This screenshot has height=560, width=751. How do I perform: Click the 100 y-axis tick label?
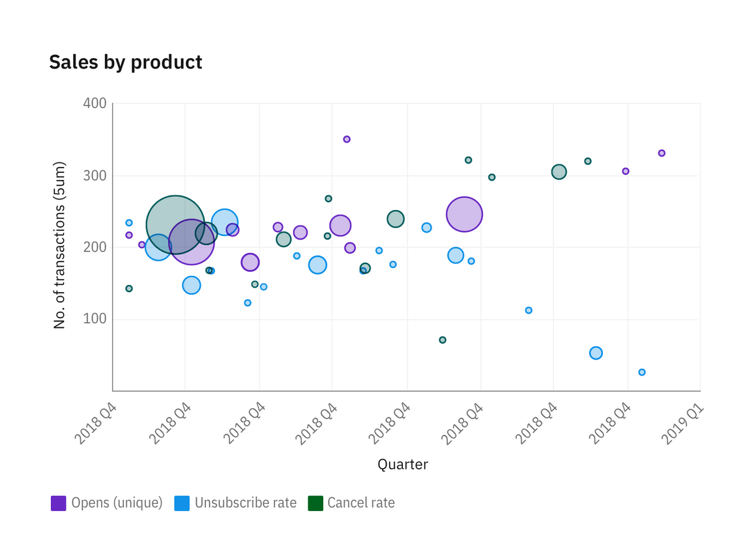(x=95, y=319)
